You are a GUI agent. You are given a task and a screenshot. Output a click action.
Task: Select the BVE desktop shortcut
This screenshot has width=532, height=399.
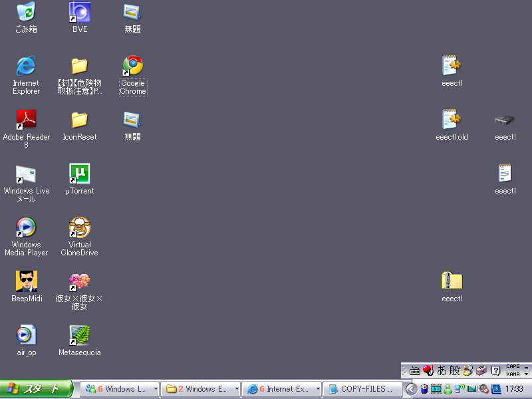point(80,12)
